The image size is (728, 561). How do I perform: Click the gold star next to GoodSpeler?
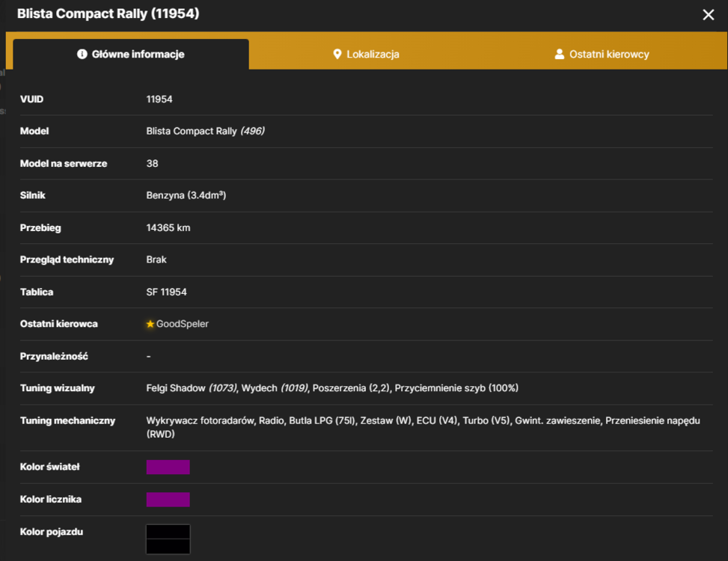150,324
